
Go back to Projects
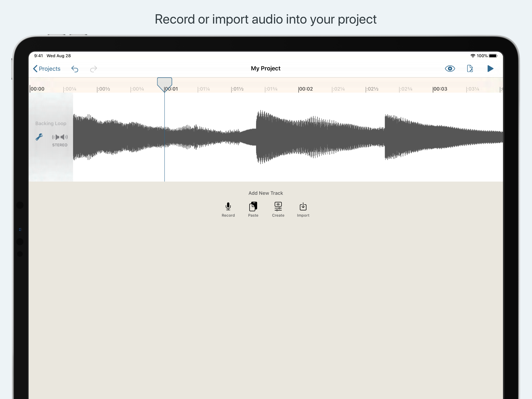(47, 69)
